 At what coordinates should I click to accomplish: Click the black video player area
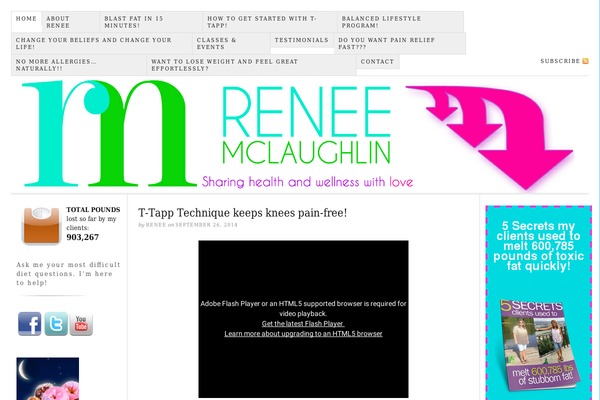[303, 319]
